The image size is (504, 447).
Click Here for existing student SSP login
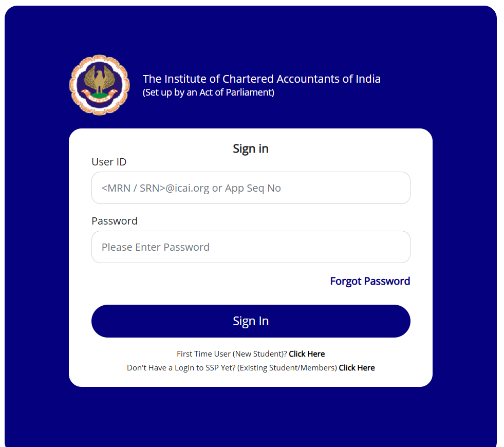[x=357, y=367]
